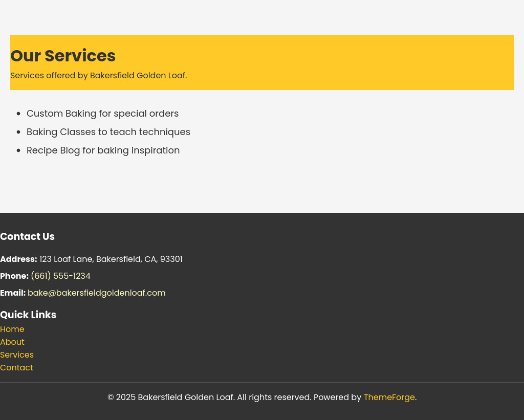524x420 pixels.
Task: Click the Our Services heading
Action: tap(63, 56)
